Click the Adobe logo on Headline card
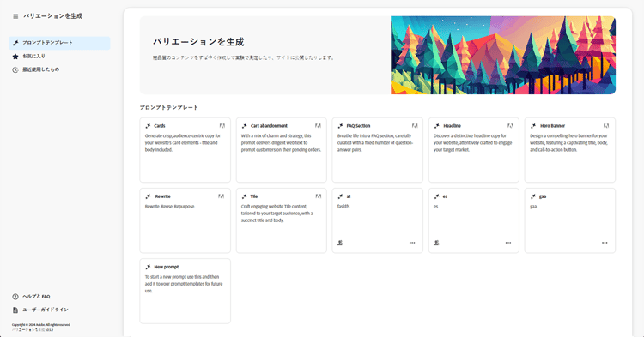This screenshot has width=644, height=337. [x=511, y=126]
